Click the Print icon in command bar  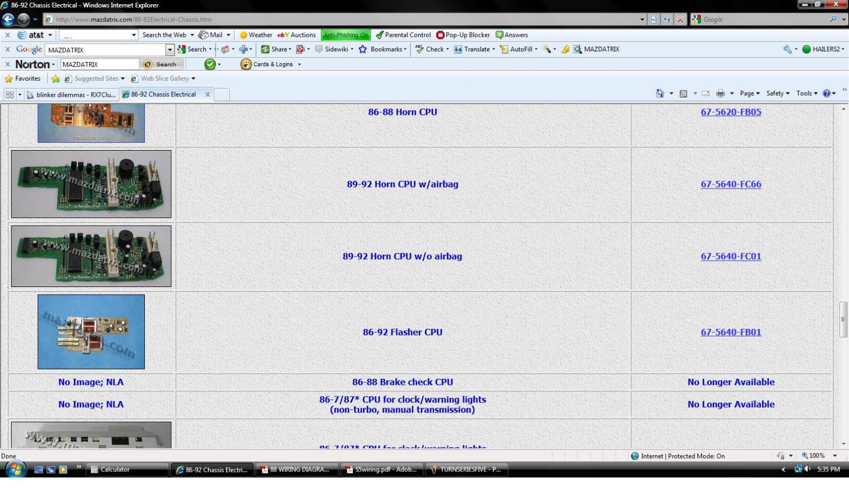tap(720, 94)
